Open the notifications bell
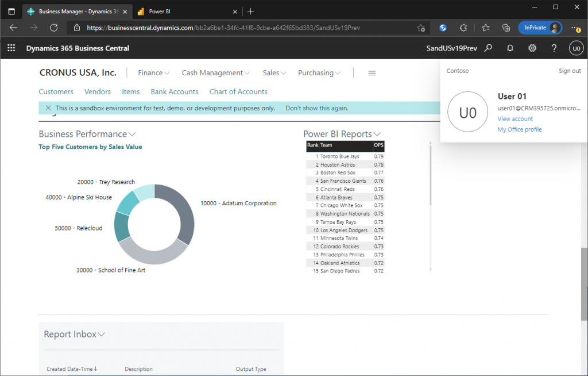Image resolution: width=588 pixels, height=376 pixels. click(510, 48)
